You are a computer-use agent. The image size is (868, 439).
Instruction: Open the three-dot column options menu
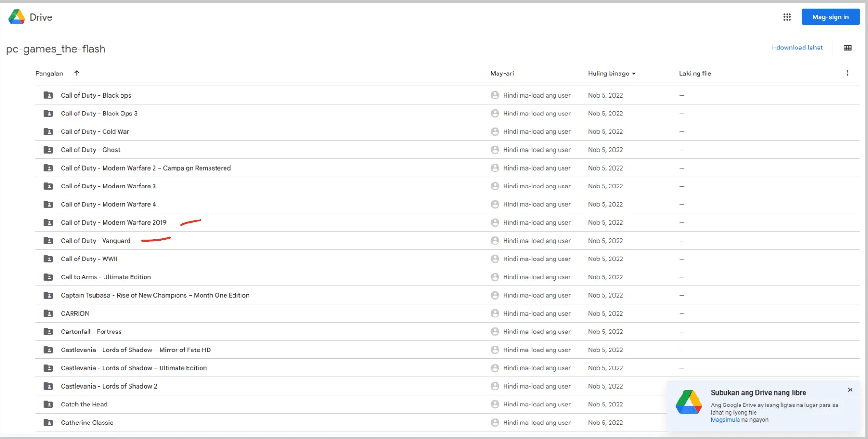point(847,73)
